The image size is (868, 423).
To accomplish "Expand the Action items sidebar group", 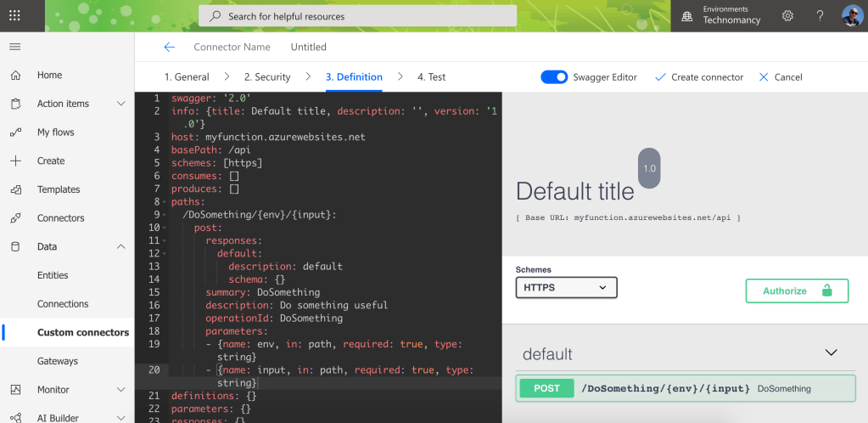I will (x=120, y=104).
